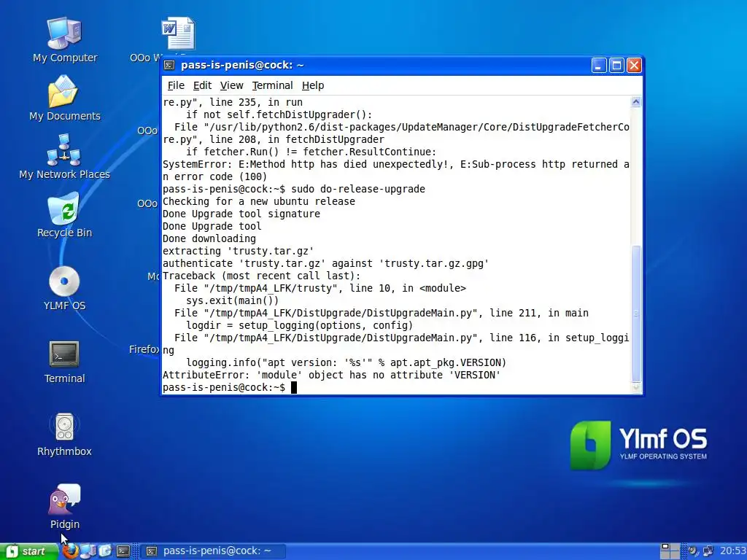Click the 'Checking for a new ubuntu release' line
This screenshot has height=560, width=747.
pos(259,201)
